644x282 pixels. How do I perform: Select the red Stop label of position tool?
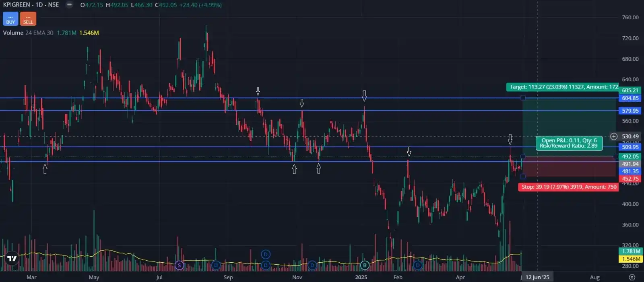click(568, 187)
